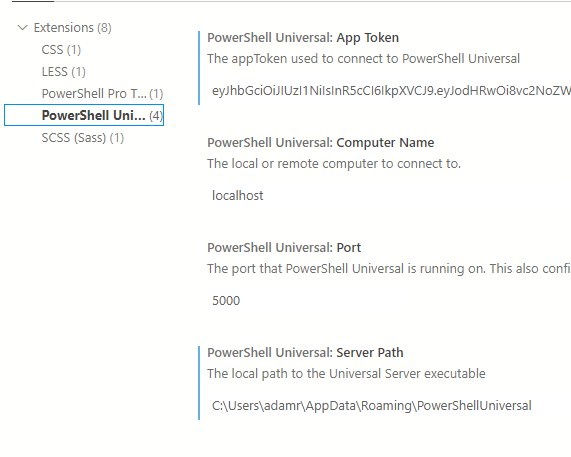Collapse the Extensions tree chevron
Image resolution: width=571 pixels, height=457 pixels.
[x=23, y=28]
